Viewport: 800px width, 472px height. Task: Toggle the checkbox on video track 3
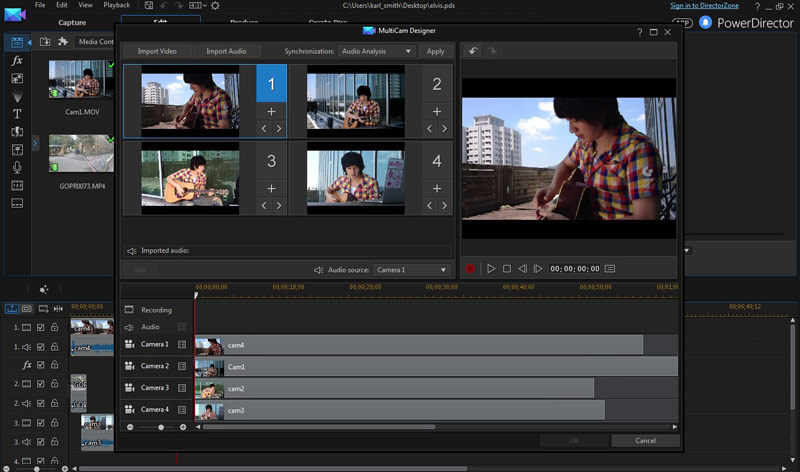(41, 423)
